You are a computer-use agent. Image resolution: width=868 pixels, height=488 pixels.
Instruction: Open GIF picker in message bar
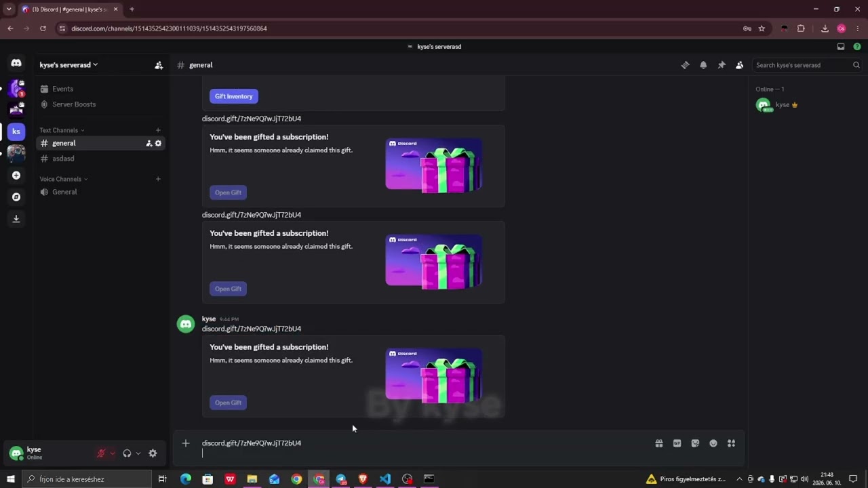click(x=677, y=443)
